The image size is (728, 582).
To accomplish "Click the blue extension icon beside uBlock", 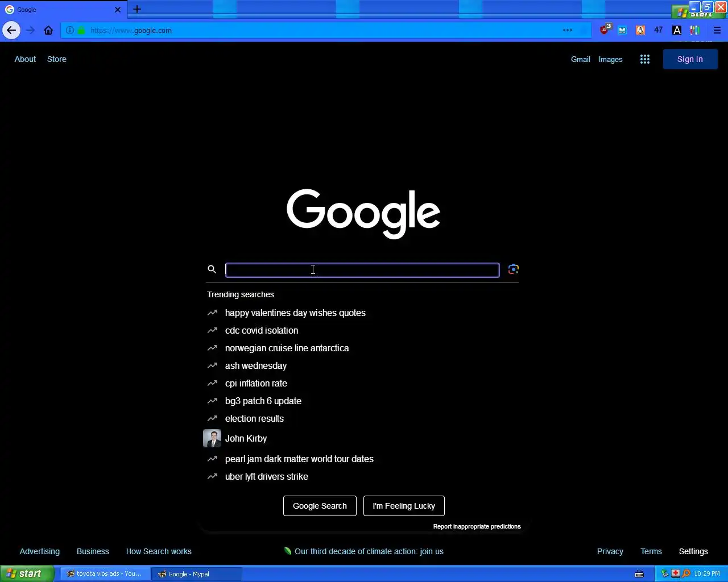I will coord(622,31).
